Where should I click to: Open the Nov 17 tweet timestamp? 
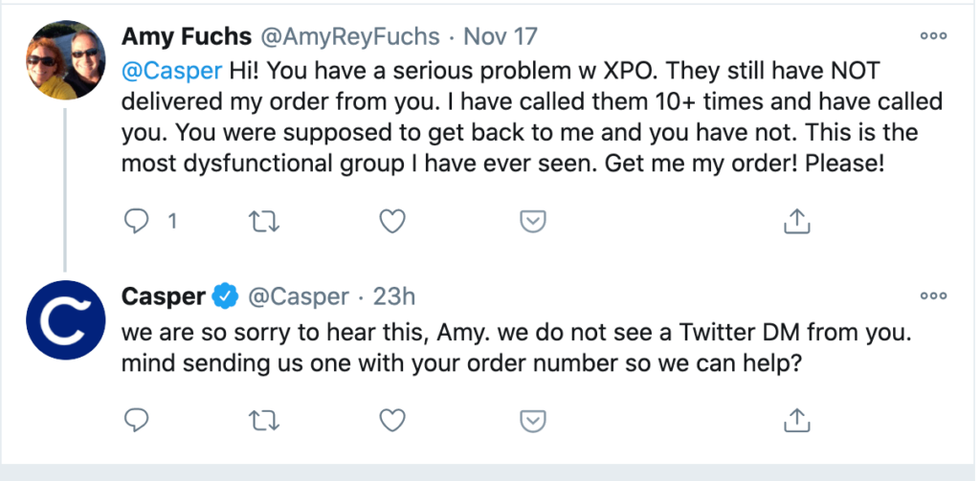point(500,37)
